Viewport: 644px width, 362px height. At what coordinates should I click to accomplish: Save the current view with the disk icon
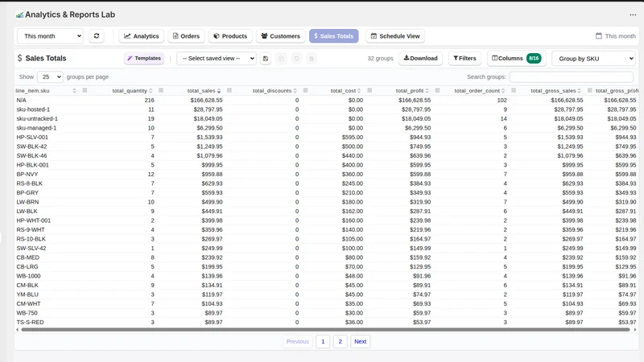(266, 59)
